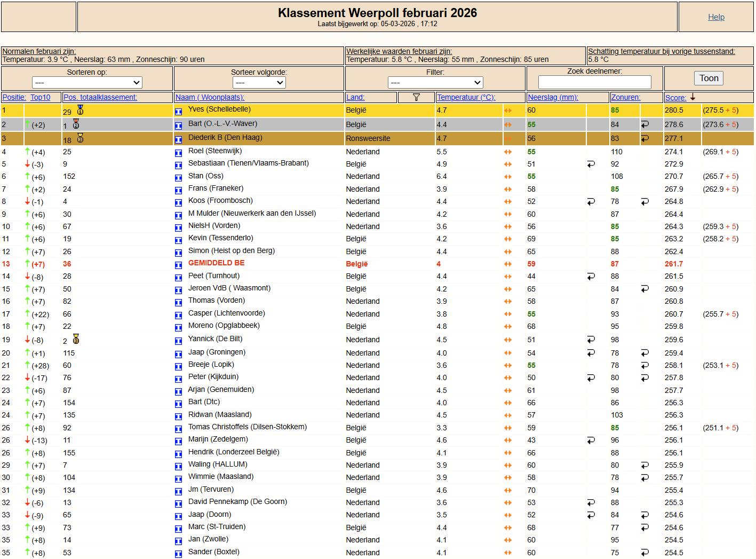756x559 pixels.
Task: Open the Help link
Action: pyautogui.click(x=716, y=17)
